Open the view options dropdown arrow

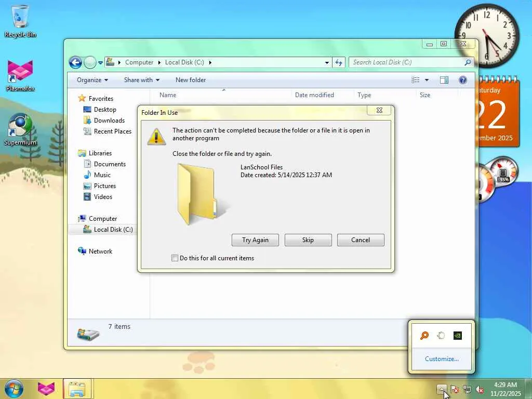point(427,80)
